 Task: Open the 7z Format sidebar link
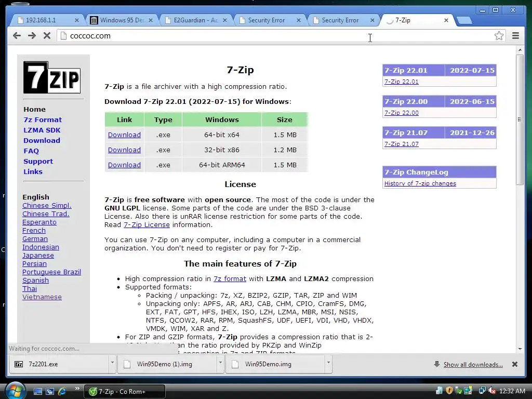[x=43, y=120]
